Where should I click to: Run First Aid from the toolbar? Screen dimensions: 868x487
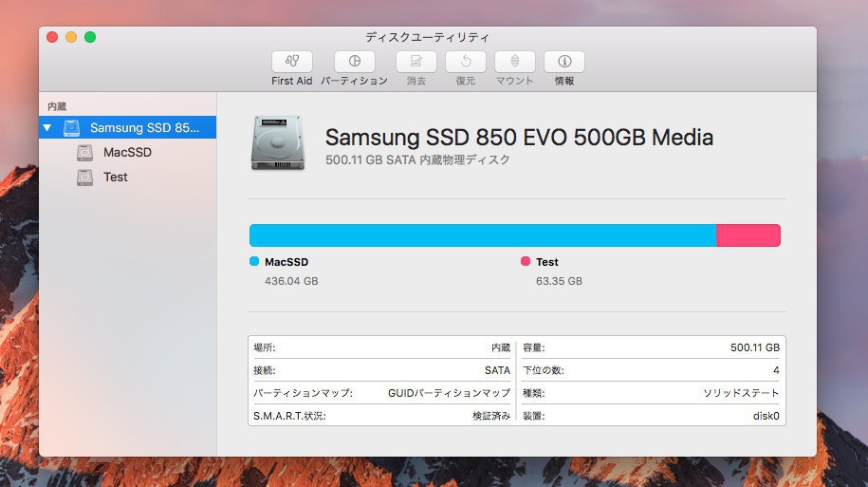[292, 62]
